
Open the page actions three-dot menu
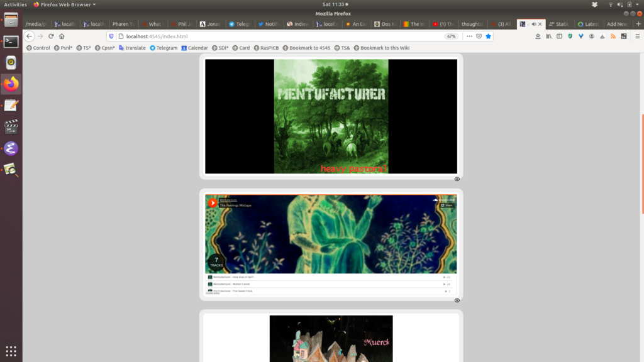pyautogui.click(x=469, y=36)
